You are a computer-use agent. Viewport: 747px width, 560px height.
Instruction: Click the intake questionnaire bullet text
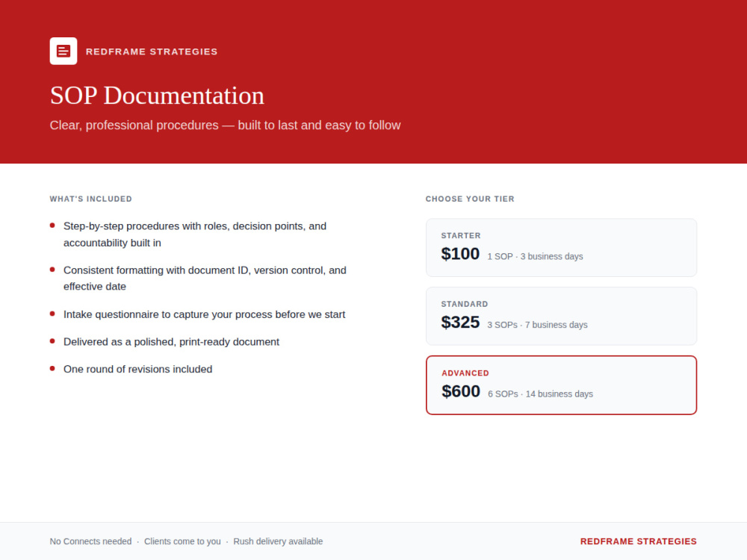[x=205, y=315]
